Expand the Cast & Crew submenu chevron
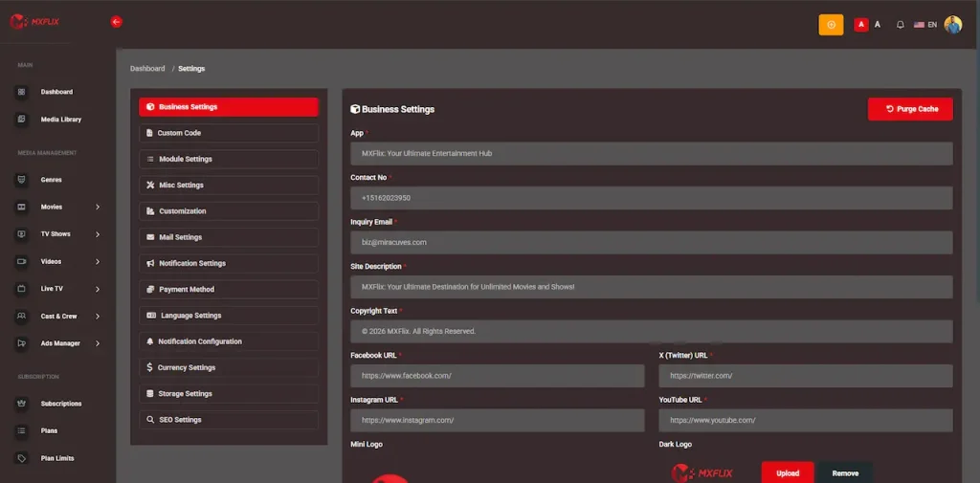Viewport: 980px width, 483px height. click(98, 317)
